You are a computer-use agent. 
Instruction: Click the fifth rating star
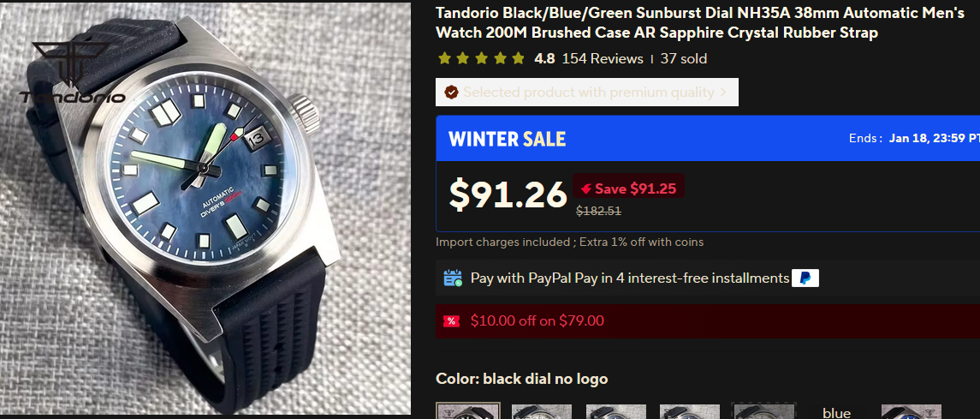(x=518, y=59)
